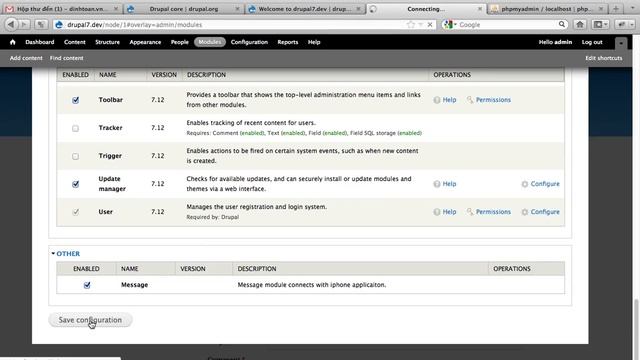Click the Save configuration button
The image size is (640, 360).
click(x=90, y=320)
